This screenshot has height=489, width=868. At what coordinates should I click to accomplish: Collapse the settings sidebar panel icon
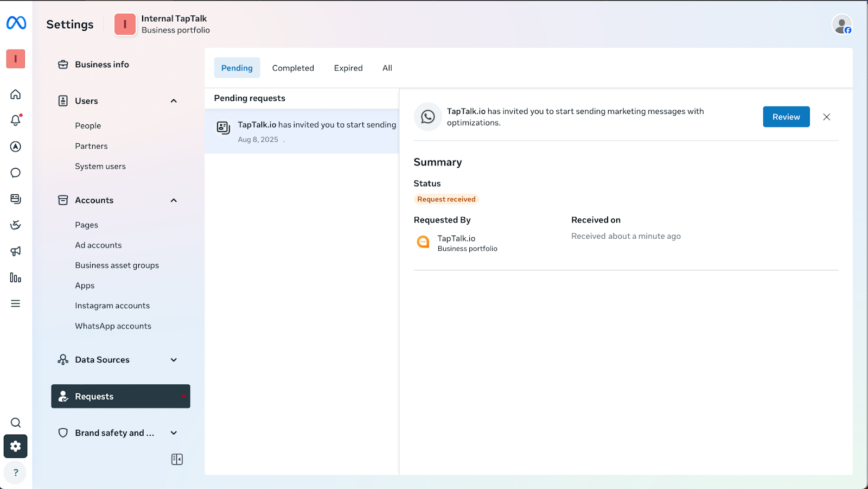click(177, 459)
